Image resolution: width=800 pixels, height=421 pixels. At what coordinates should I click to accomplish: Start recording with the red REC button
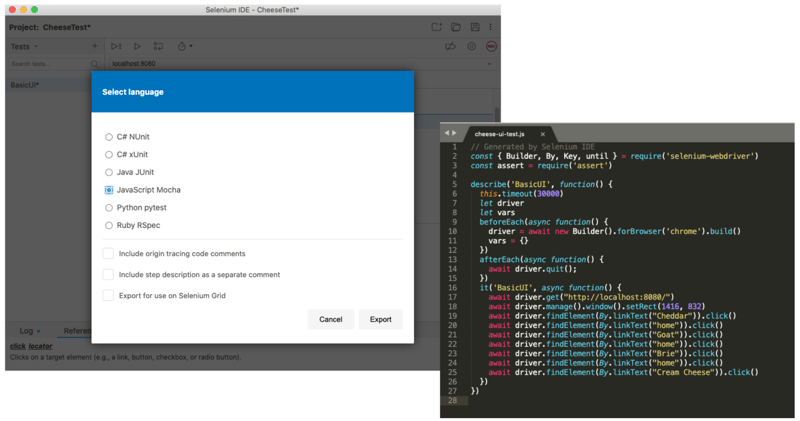click(491, 46)
